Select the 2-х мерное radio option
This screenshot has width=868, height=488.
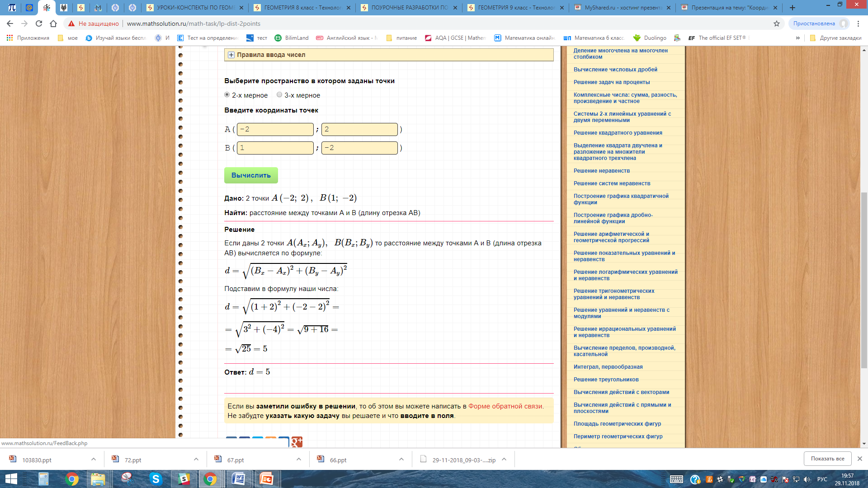(227, 95)
